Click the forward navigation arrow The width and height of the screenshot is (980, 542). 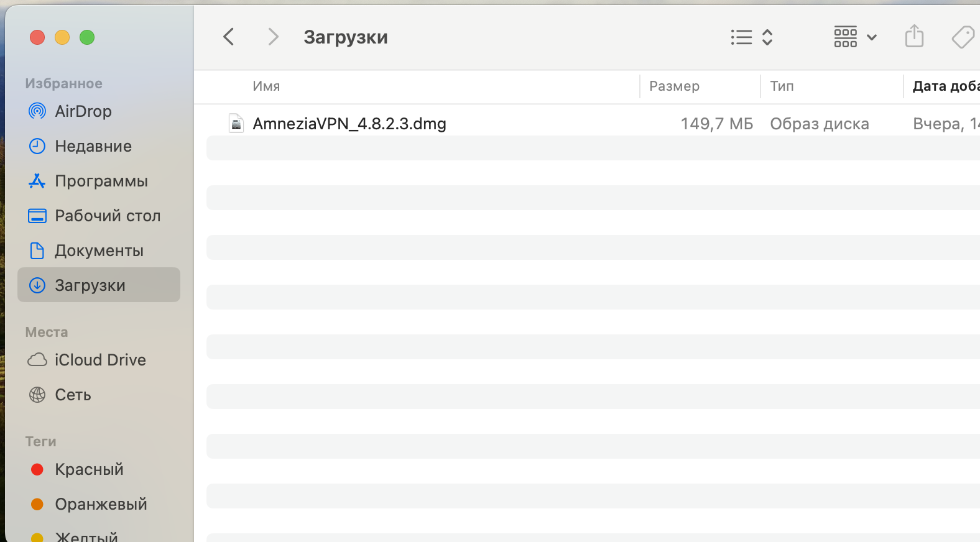click(x=272, y=37)
